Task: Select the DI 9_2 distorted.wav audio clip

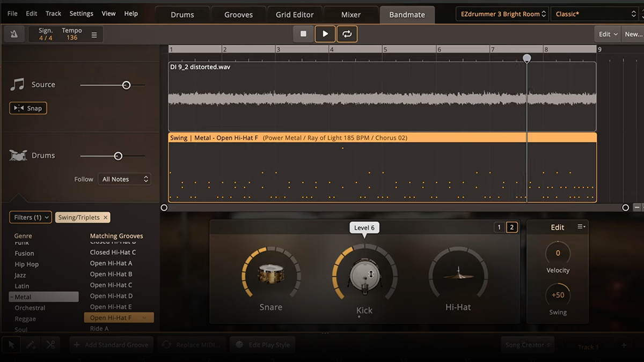Action: (x=382, y=97)
